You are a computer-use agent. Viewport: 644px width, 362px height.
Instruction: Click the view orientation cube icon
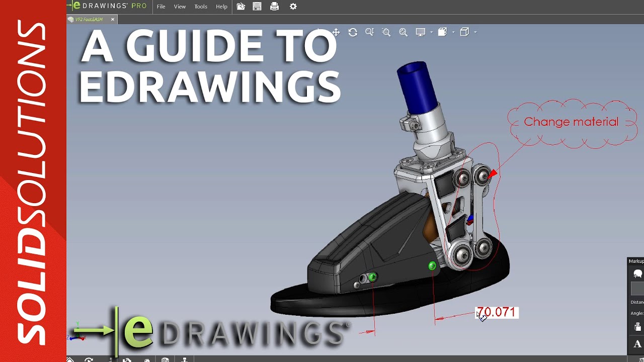click(464, 32)
